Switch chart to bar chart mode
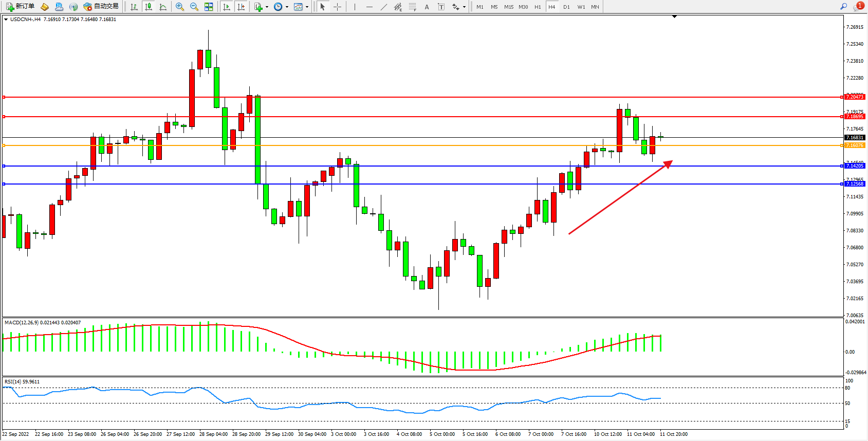This screenshot has height=441, width=868. click(134, 7)
